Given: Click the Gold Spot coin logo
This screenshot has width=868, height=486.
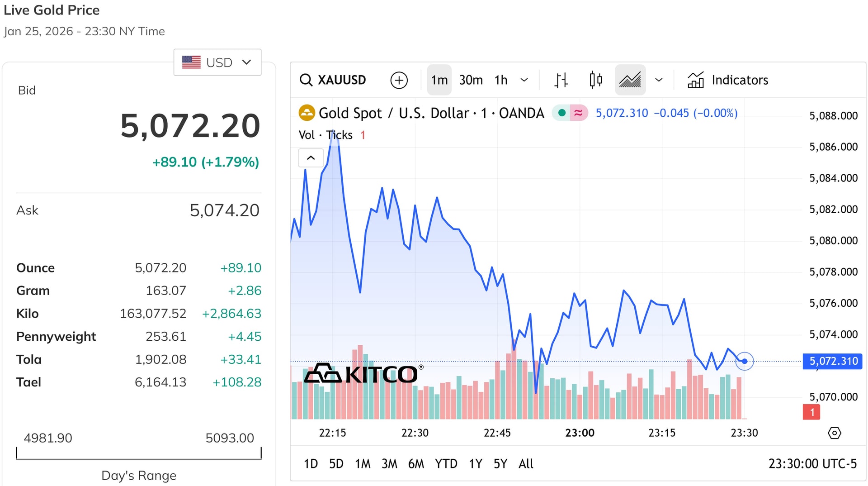Looking at the screenshot, I should pyautogui.click(x=307, y=113).
